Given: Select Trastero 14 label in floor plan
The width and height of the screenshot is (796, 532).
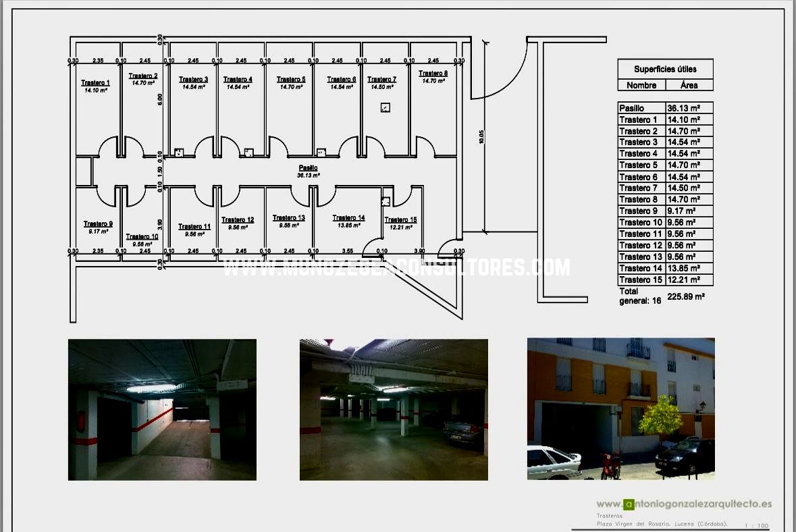Looking at the screenshot, I should pyautogui.click(x=348, y=217).
